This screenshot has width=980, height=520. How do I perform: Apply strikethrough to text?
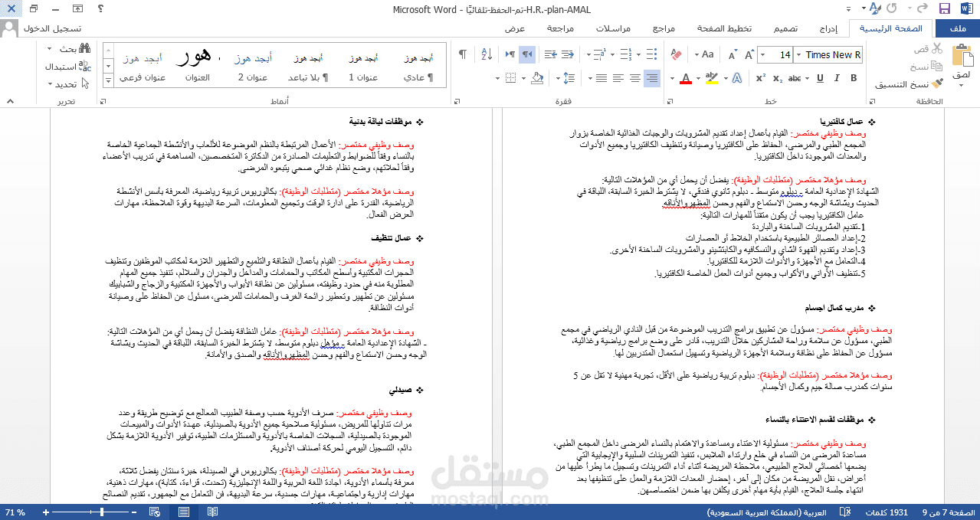[795, 78]
